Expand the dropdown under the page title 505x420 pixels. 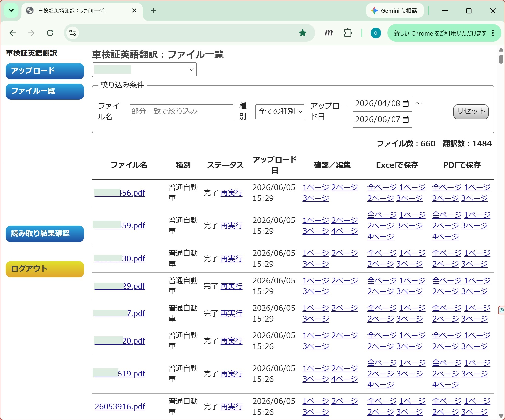[x=144, y=70]
